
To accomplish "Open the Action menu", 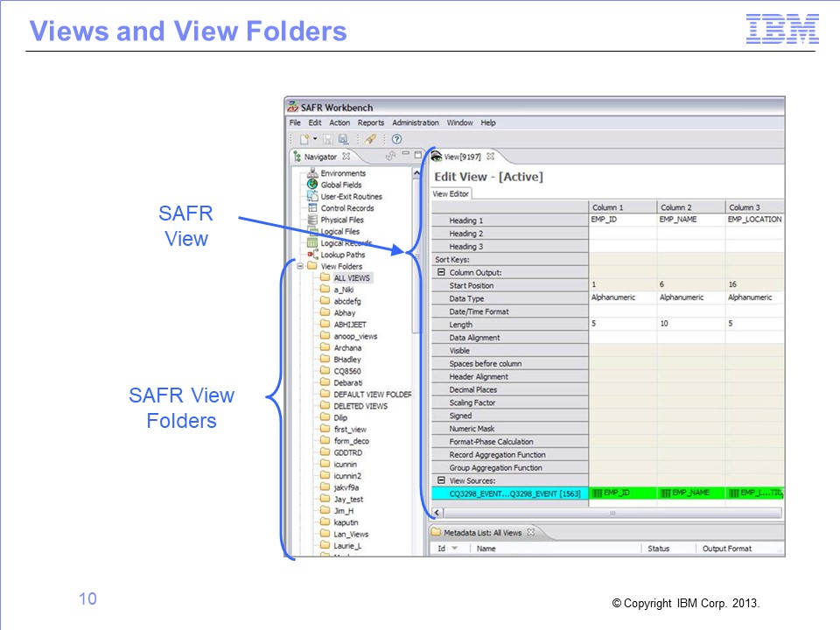I will [339, 122].
